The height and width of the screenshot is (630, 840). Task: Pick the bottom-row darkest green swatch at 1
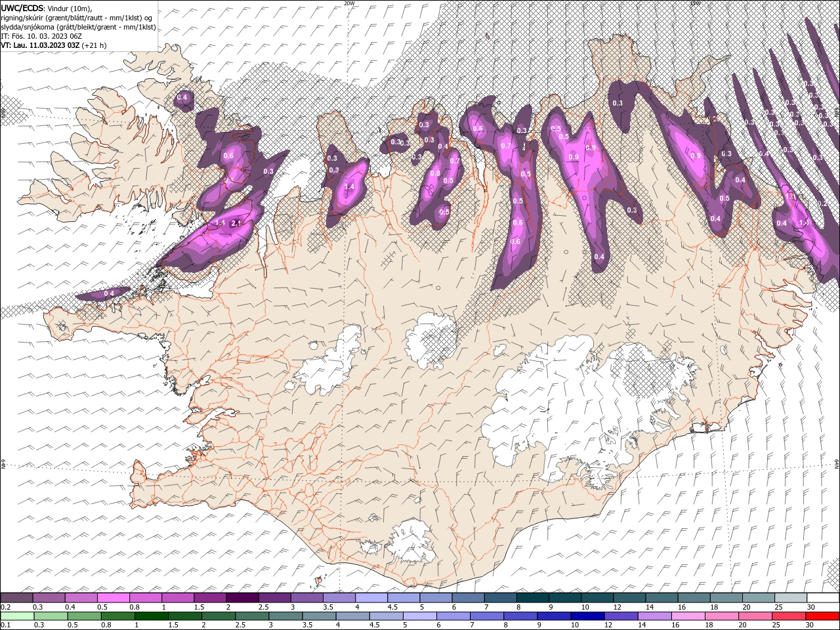152,616
